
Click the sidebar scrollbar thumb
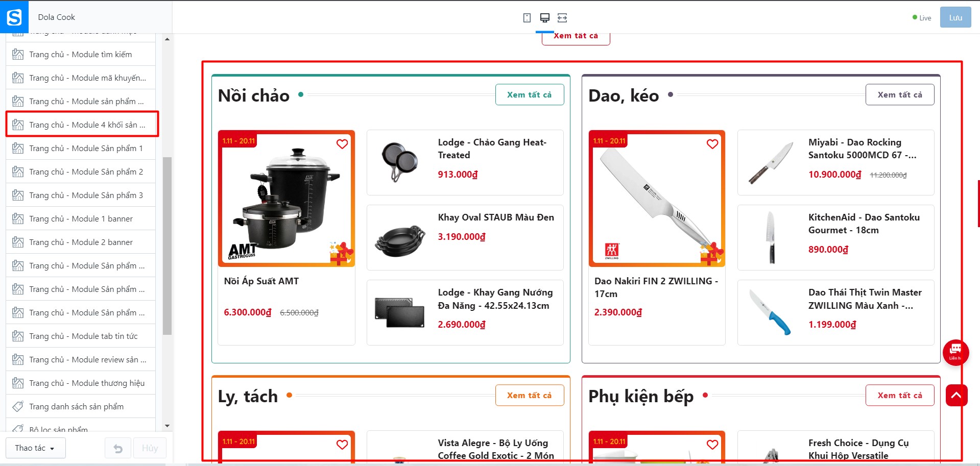pos(167,246)
